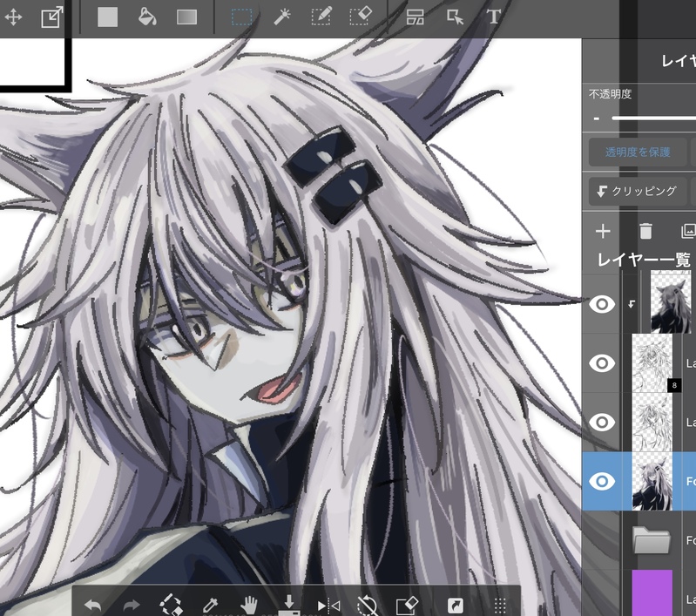The image size is (696, 616).
Task: Toggle visibility of second sketch layer
Action: tap(602, 422)
